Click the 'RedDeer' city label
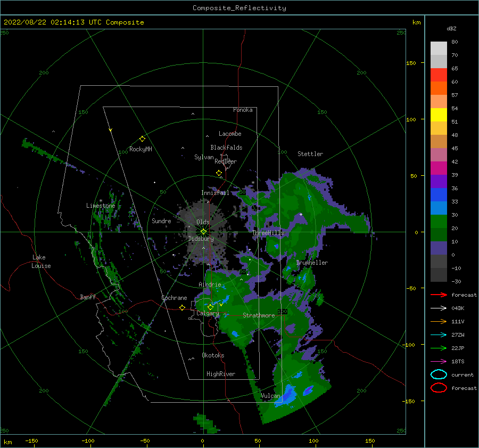 (226, 161)
